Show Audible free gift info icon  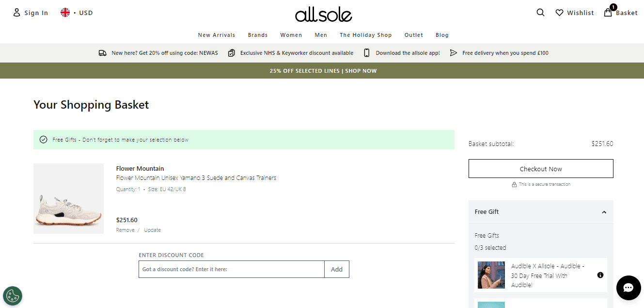click(600, 275)
